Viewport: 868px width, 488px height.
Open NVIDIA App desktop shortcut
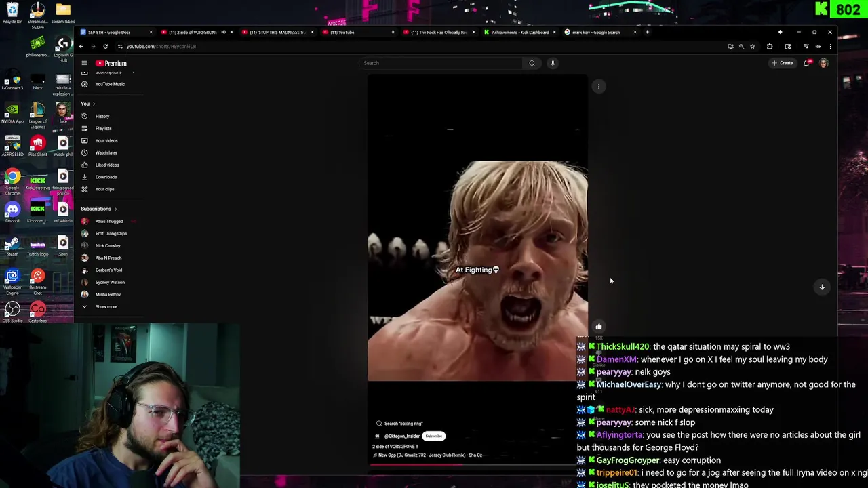click(12, 113)
